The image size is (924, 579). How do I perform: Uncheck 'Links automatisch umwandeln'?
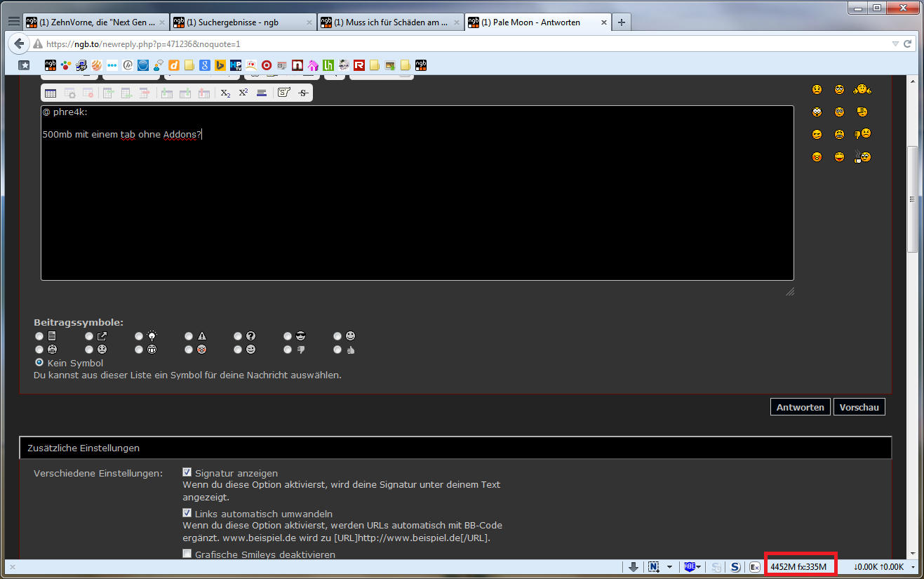point(187,513)
